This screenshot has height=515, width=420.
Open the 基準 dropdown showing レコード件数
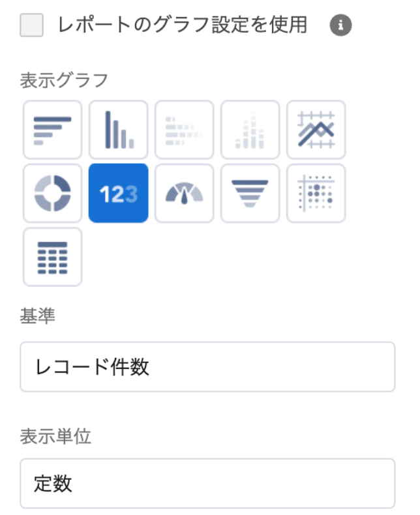point(207,367)
